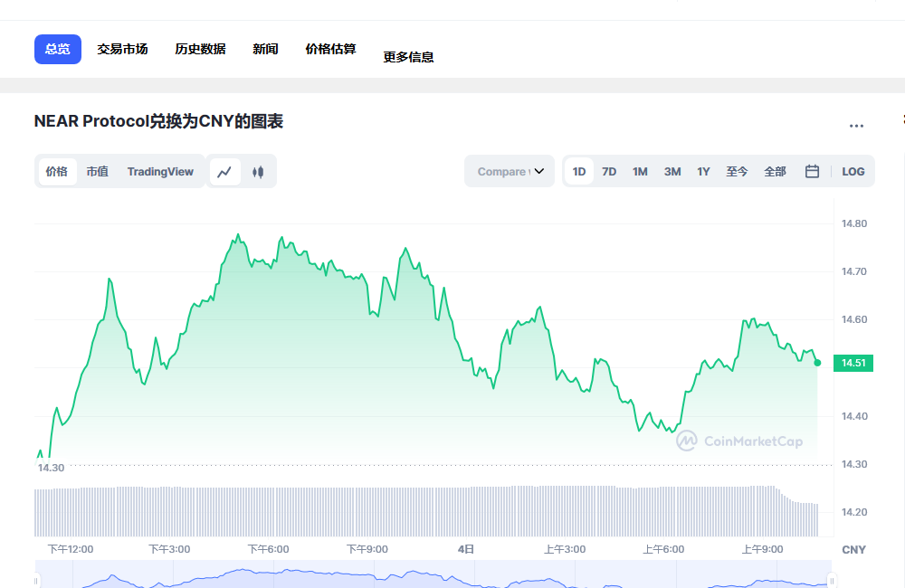Select the 1M time range
Image resolution: width=905 pixels, height=588 pixels.
coord(640,171)
